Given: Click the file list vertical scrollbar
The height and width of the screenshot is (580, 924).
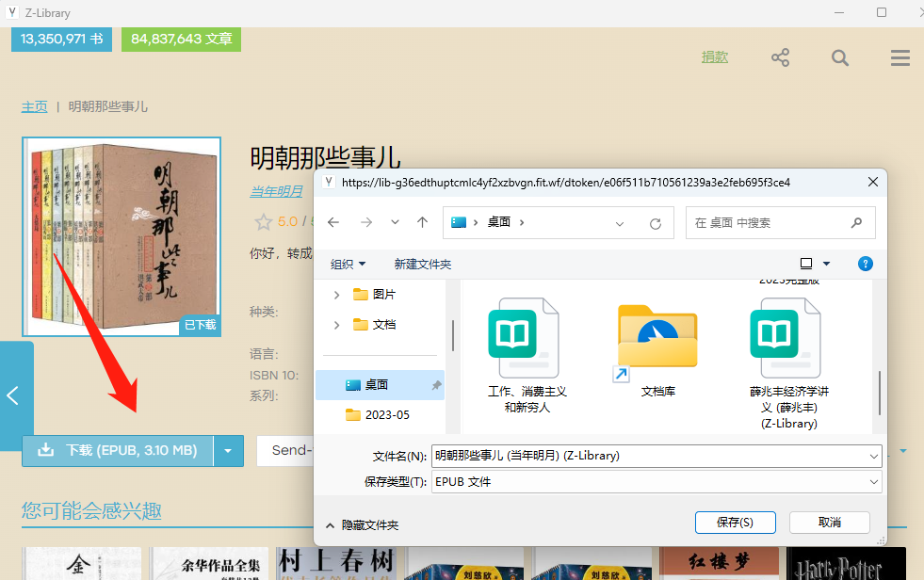Looking at the screenshot, I should [879, 394].
